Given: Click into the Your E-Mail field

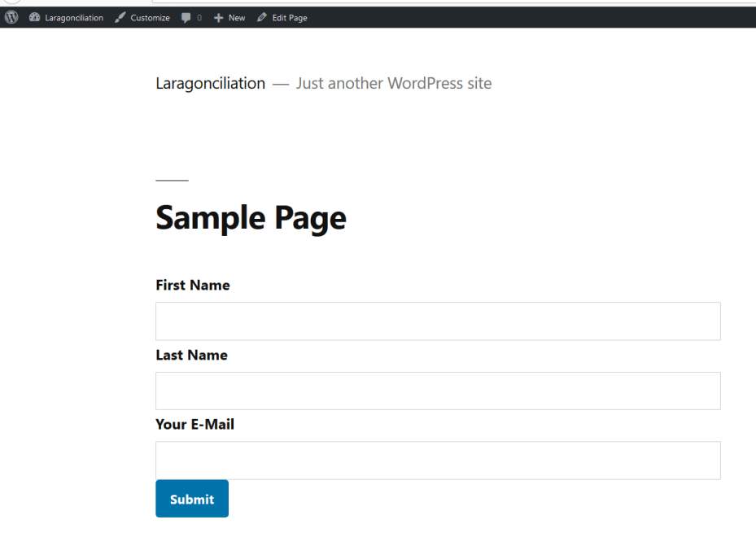Looking at the screenshot, I should tap(438, 461).
